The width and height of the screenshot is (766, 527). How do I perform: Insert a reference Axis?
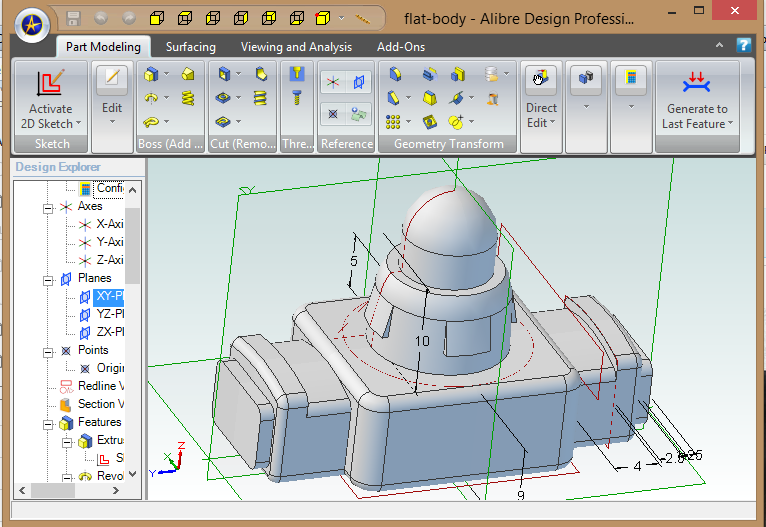point(333,82)
